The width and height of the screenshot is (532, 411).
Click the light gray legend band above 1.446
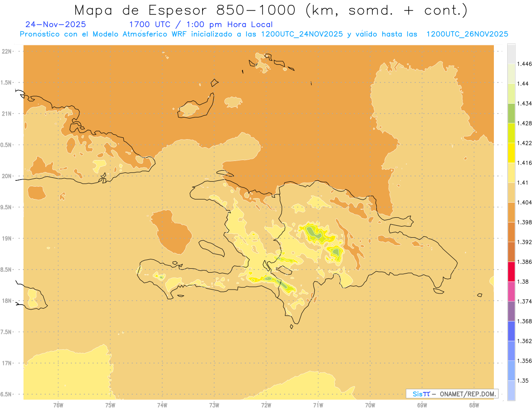point(511,54)
